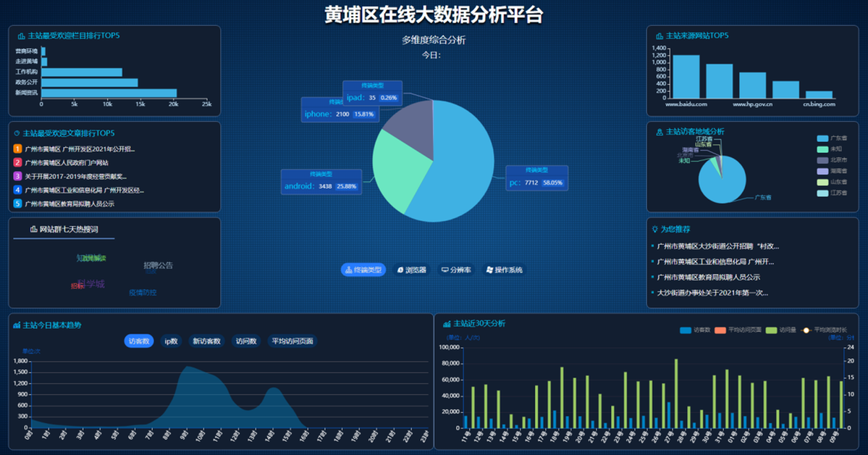Screen dimensions: 868x455
Task: Click the person icon beside 主站访客地域分析
Action: tap(659, 132)
